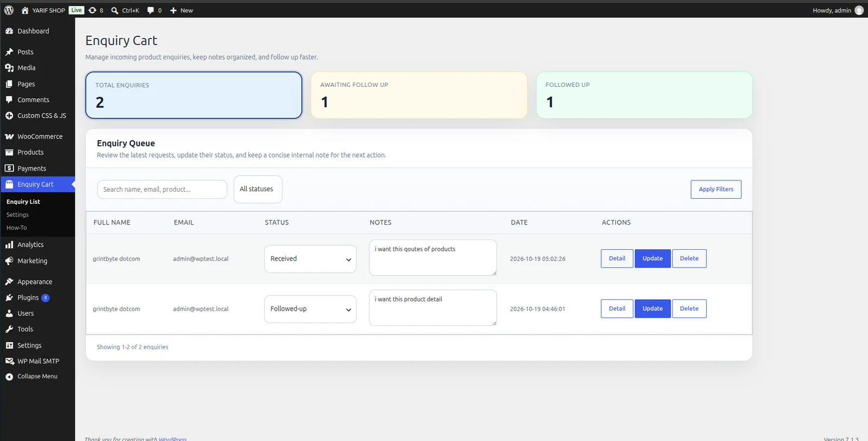
Task: Click the comments bubble icon in admin bar
Action: 150,10
